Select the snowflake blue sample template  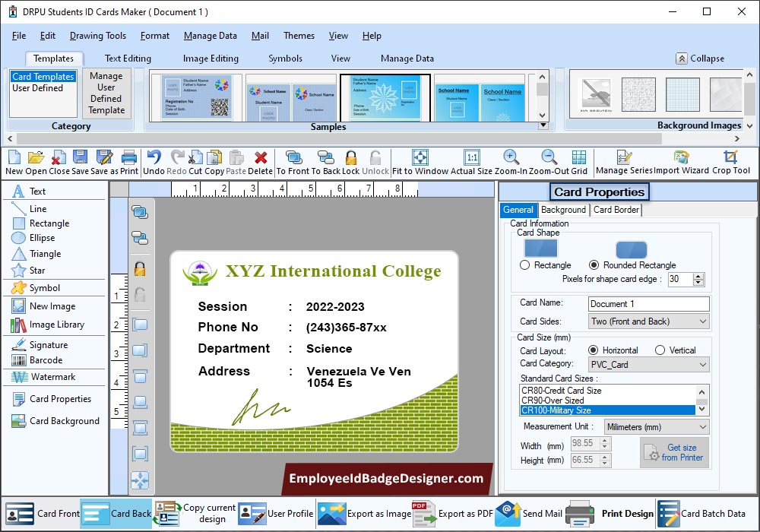pos(385,97)
